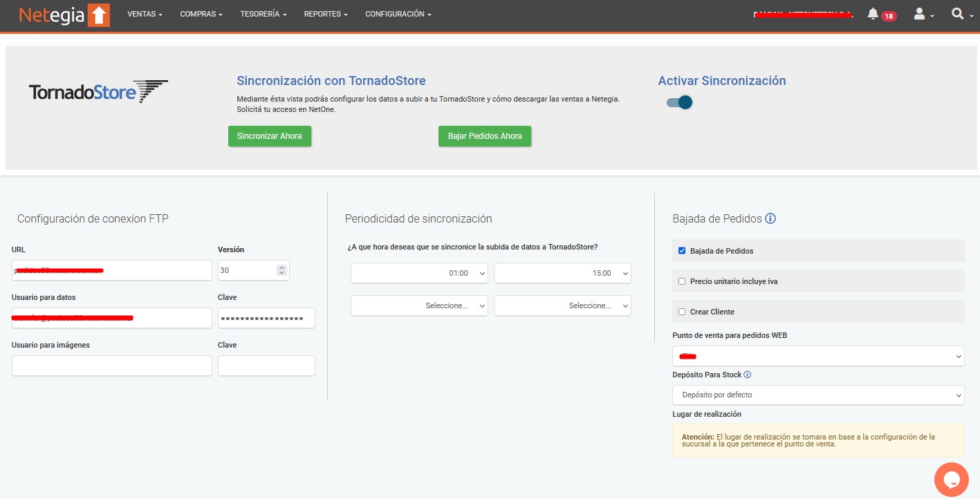Open the 15:00 sync time dropdown
Viewport: 980px width, 499px height.
[562, 273]
